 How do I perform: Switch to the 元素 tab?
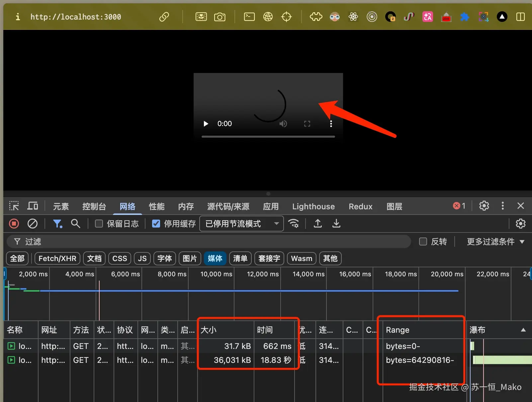point(61,206)
